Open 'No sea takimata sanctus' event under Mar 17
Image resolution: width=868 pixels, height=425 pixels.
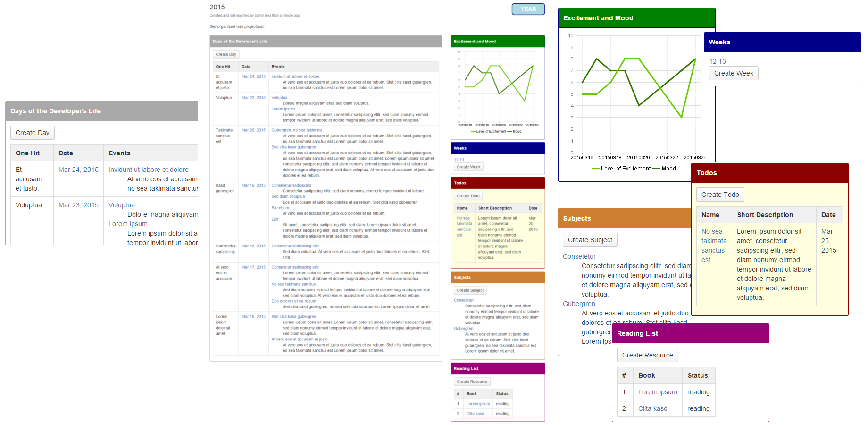click(293, 284)
